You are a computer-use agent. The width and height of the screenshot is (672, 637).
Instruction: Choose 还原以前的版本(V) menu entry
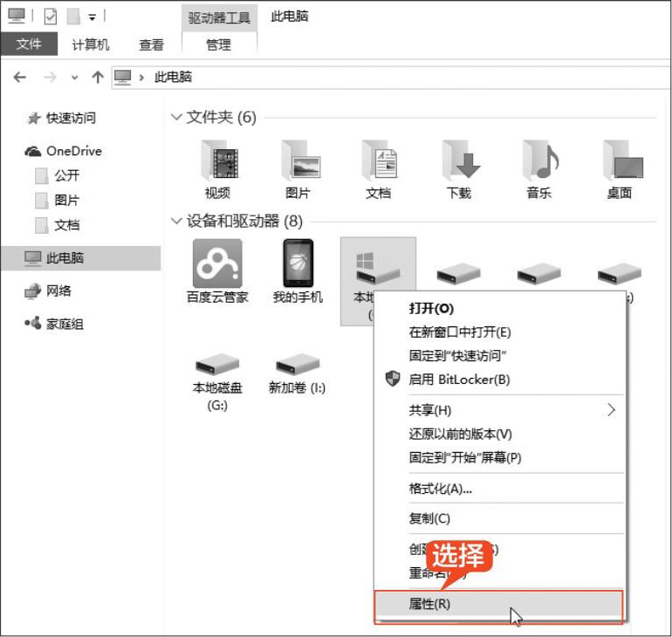(x=498, y=434)
